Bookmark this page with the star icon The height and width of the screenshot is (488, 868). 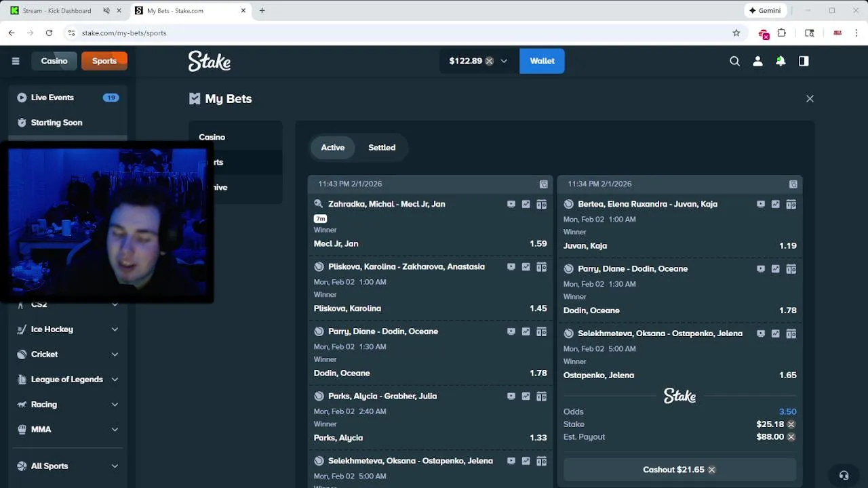click(x=736, y=33)
